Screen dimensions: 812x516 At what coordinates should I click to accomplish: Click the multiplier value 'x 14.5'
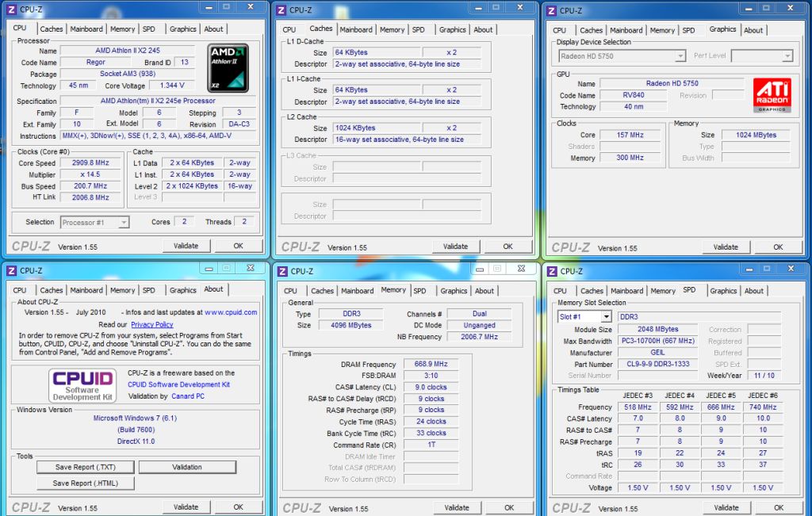tap(90, 174)
